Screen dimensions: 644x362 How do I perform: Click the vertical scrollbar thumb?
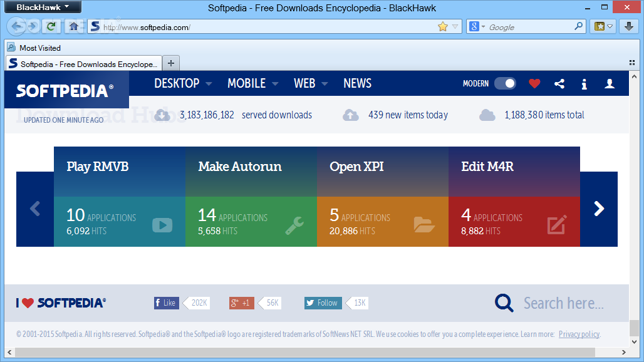coord(635,328)
